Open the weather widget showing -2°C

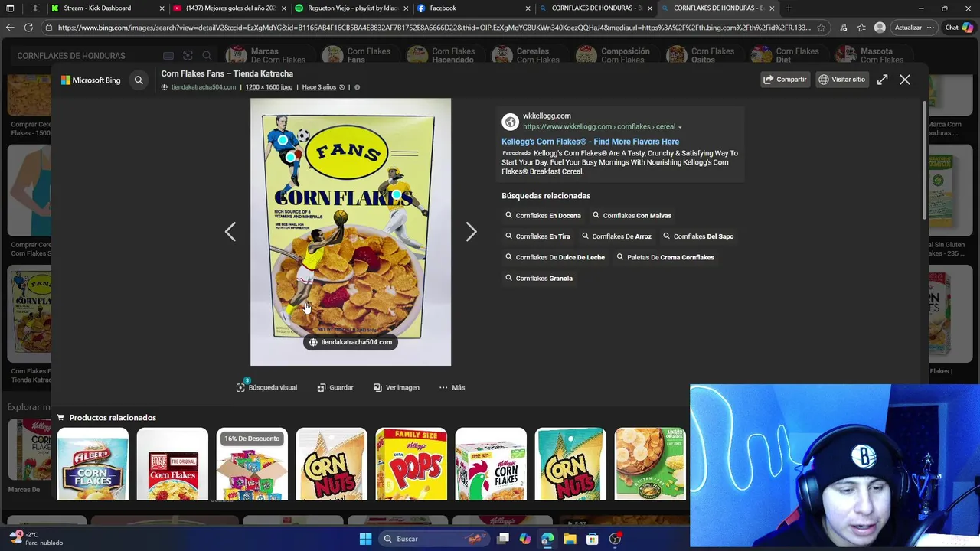coord(37,539)
